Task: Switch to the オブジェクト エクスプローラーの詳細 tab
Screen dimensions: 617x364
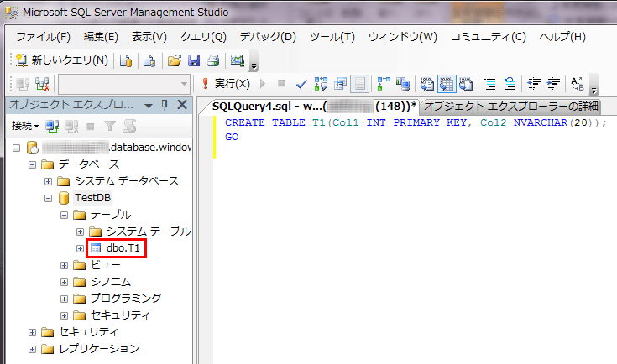Action: coord(510,107)
